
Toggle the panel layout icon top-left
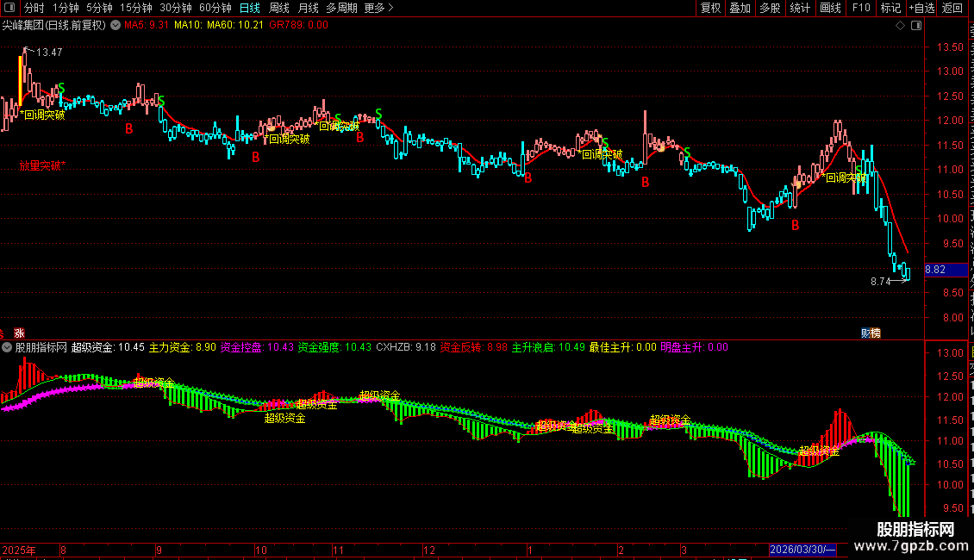tap(9, 8)
